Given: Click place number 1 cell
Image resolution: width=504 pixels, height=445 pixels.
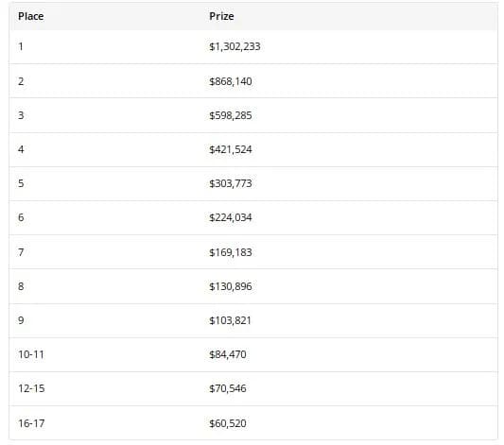Looking at the screenshot, I should coord(21,47).
